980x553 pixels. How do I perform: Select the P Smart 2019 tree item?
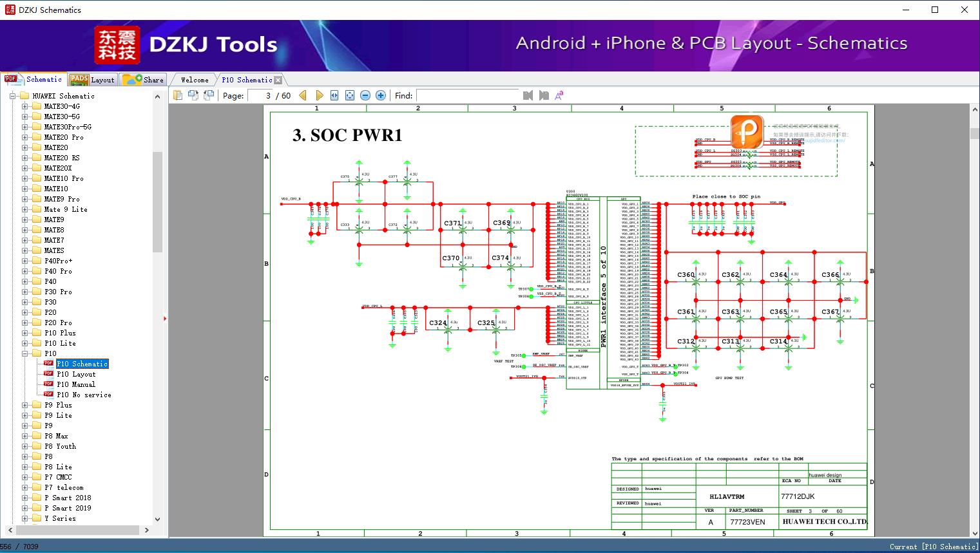click(68, 508)
